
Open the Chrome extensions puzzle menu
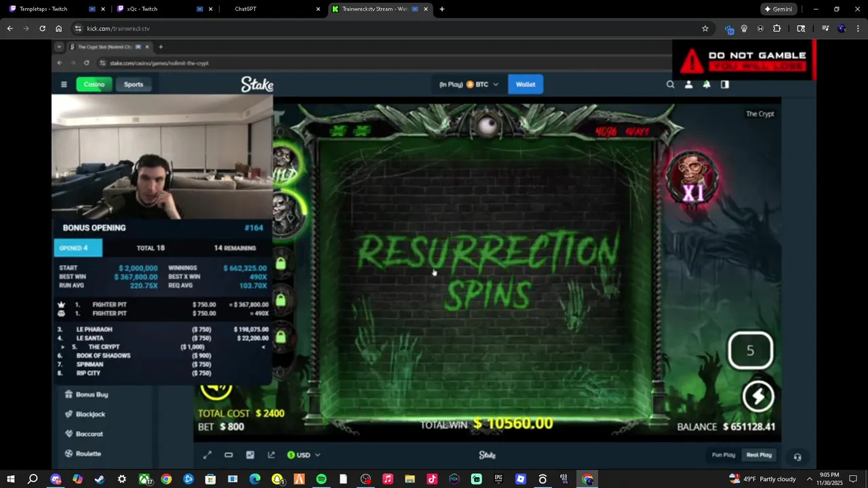point(777,28)
